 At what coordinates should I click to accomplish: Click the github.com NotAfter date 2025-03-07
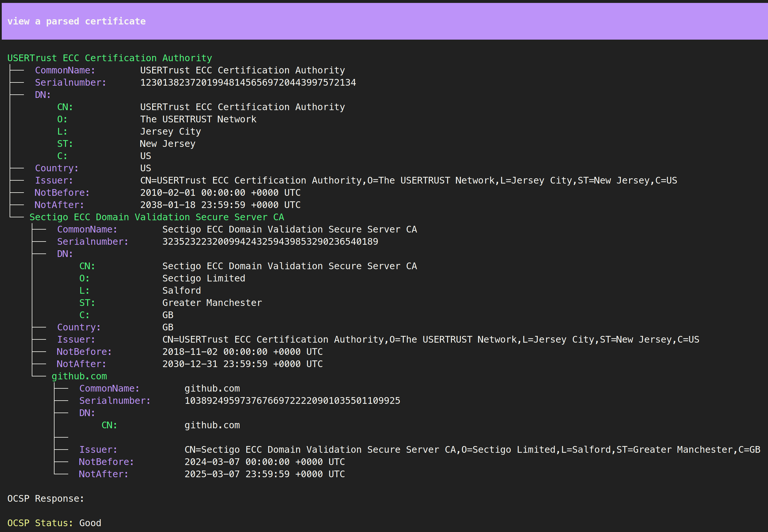click(264, 474)
